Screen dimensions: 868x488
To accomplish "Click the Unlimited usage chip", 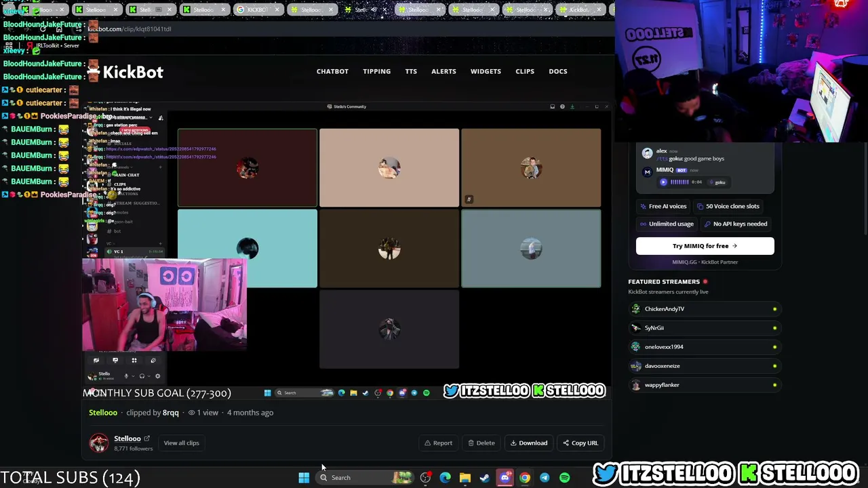I will tap(666, 224).
